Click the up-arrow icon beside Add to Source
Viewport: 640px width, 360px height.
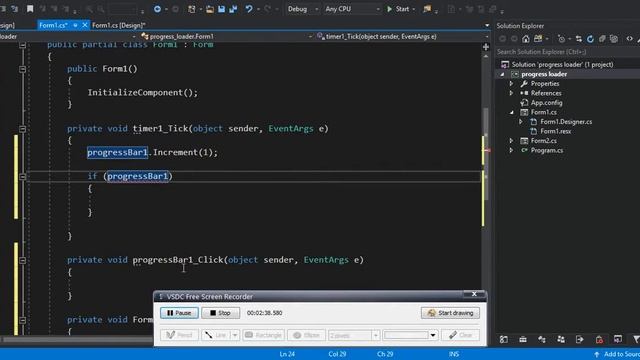point(597,354)
